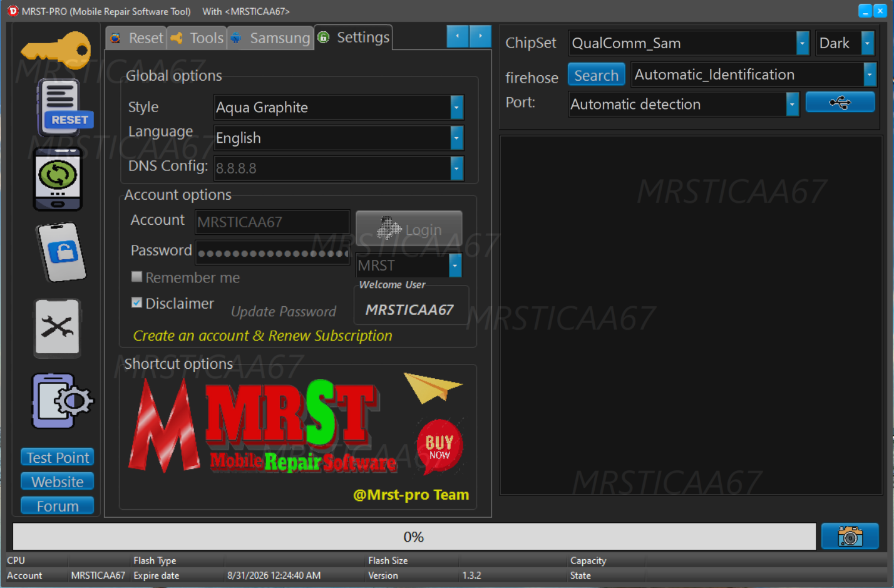Open the Language dropdown

click(456, 138)
